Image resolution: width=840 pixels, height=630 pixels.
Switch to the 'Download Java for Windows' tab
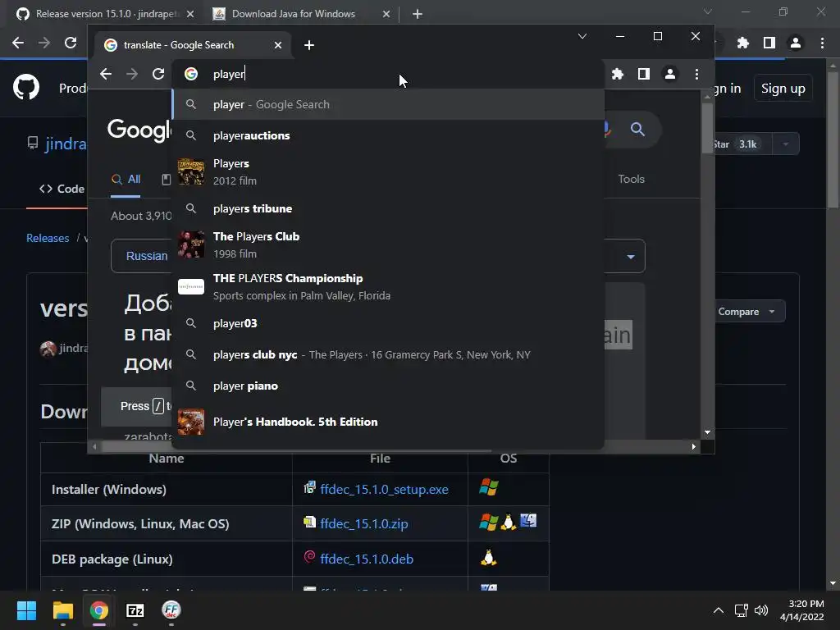coord(302,14)
